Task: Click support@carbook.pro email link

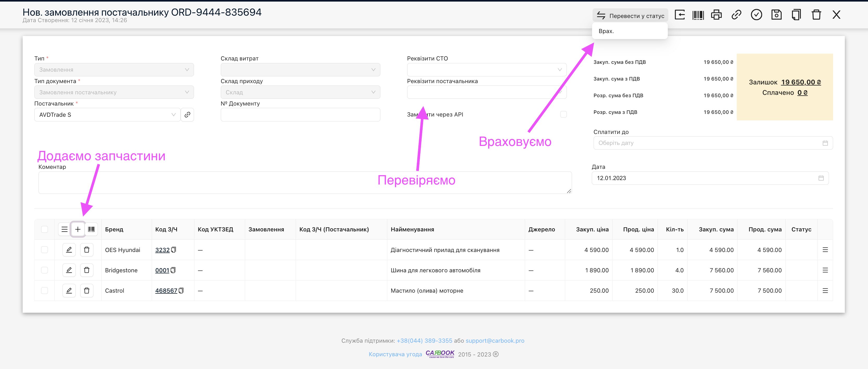Action: tap(495, 341)
